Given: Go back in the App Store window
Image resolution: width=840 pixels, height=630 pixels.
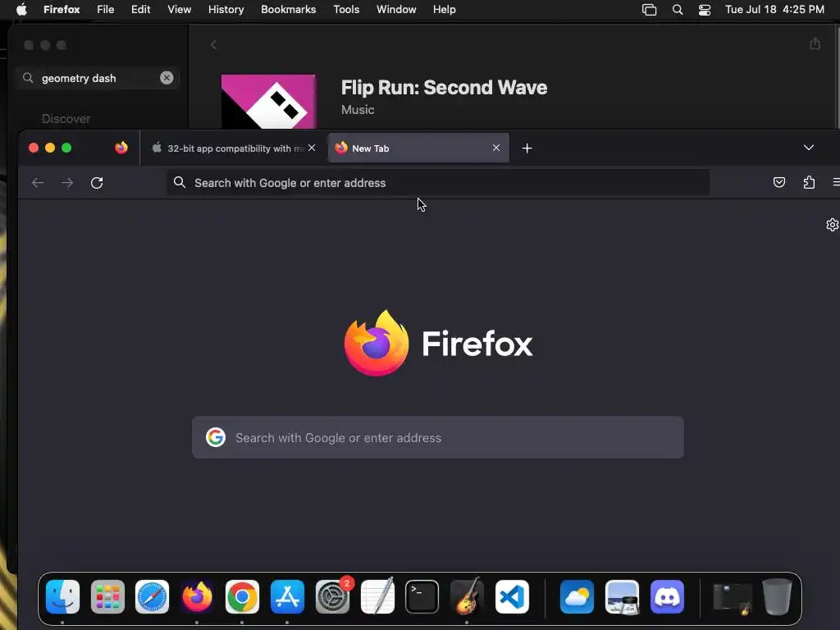Looking at the screenshot, I should [x=214, y=45].
